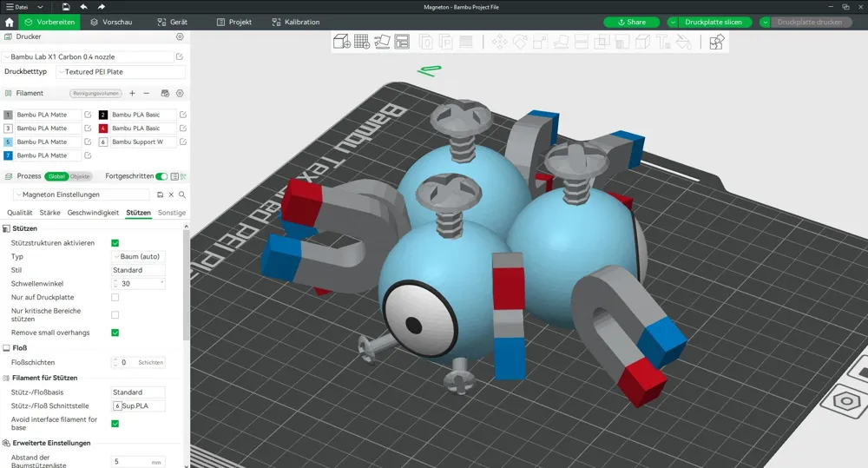Edit filament 4 Bambu PLA Basic preset
Viewport: 868px width, 468px height.
[x=182, y=128]
